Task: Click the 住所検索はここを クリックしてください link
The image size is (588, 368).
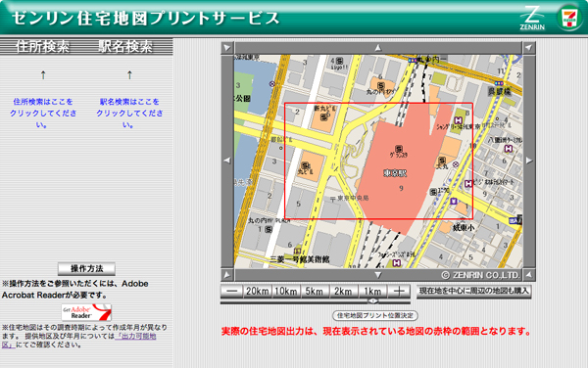Action: [43, 114]
